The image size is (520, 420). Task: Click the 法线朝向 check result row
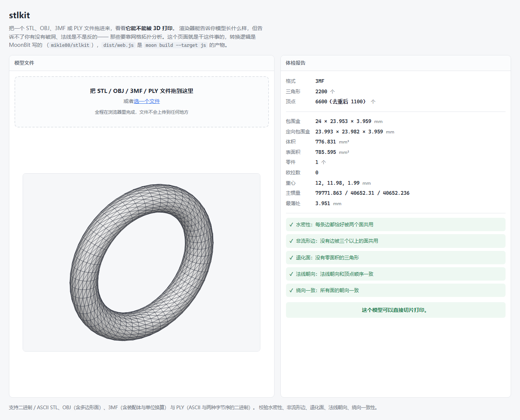pyautogui.click(x=396, y=274)
